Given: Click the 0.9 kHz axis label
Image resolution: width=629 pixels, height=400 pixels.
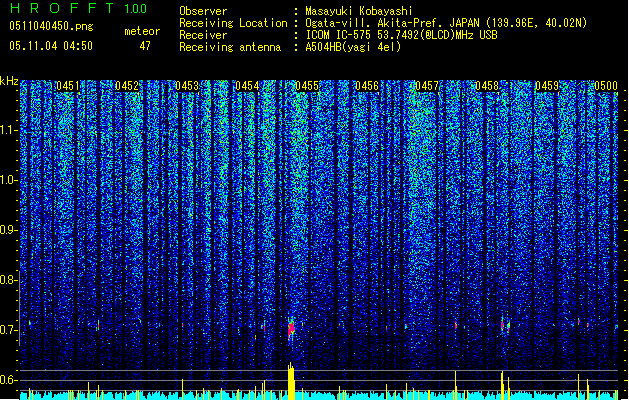Looking at the screenshot, I should (x=8, y=230).
